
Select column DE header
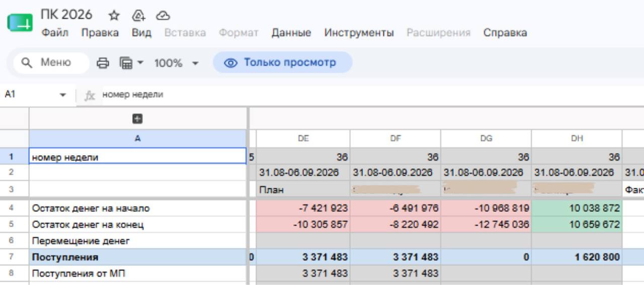click(x=303, y=138)
